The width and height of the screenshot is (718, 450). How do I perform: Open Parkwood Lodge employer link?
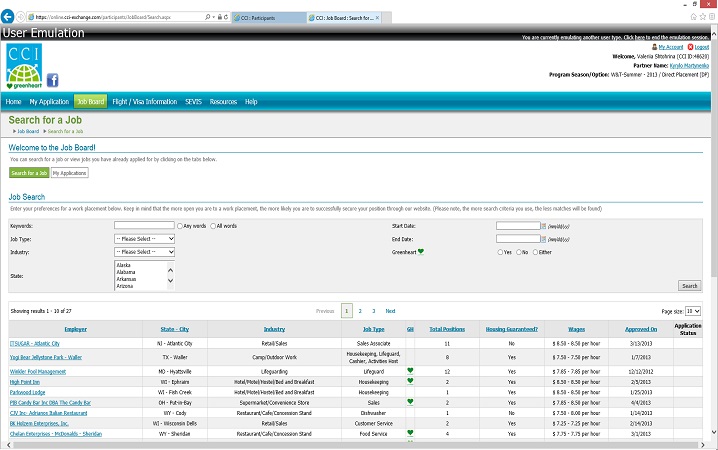(27, 392)
